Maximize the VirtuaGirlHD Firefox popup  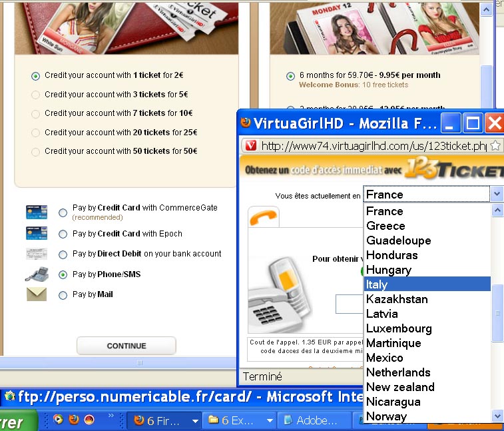(472, 123)
